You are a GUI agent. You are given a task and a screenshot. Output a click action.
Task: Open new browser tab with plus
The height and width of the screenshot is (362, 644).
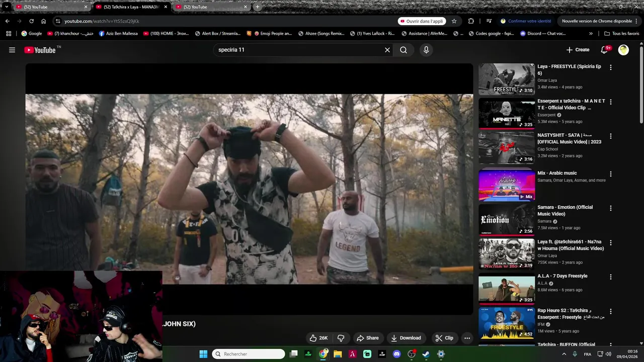click(257, 7)
